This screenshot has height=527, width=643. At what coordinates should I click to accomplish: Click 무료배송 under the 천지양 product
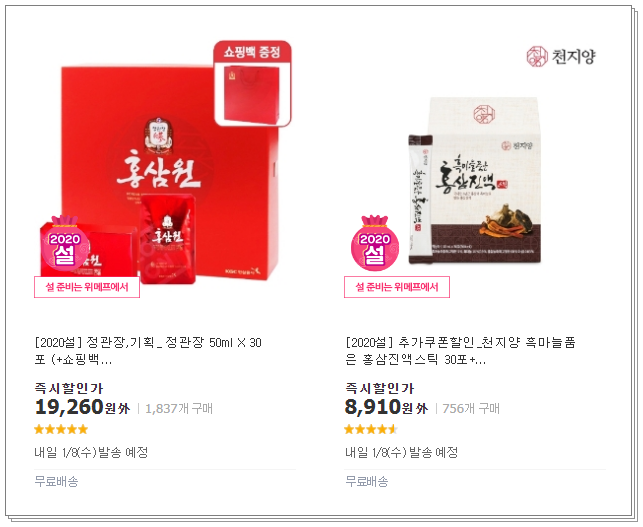(x=367, y=481)
